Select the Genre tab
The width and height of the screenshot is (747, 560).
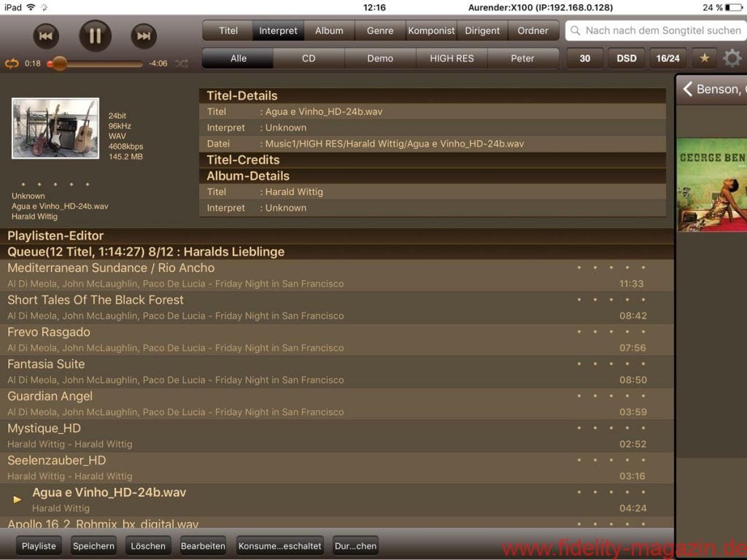(x=380, y=31)
